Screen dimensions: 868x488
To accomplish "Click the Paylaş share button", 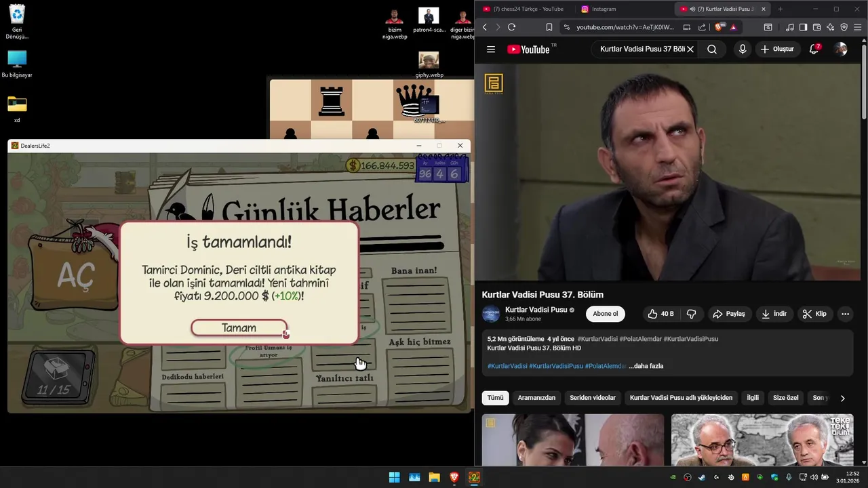I will pos(728,314).
